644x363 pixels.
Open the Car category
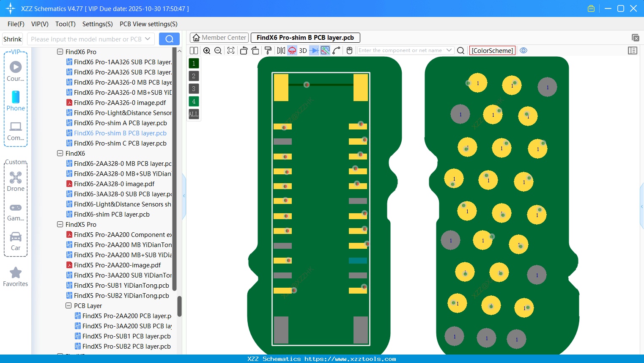[x=16, y=241]
